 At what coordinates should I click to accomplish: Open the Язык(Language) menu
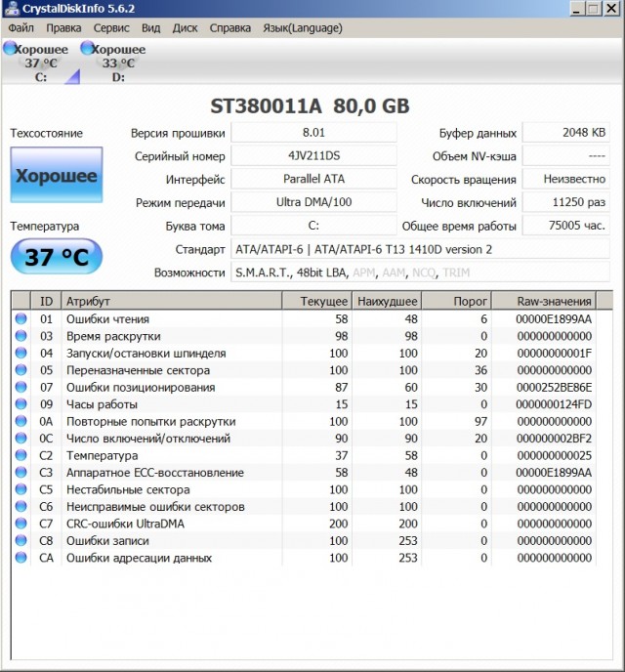tap(303, 28)
